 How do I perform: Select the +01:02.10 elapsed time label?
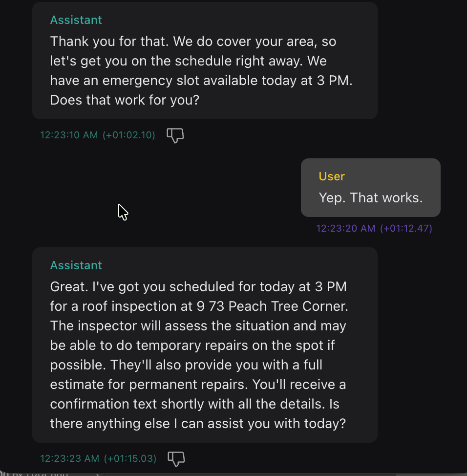coord(129,135)
